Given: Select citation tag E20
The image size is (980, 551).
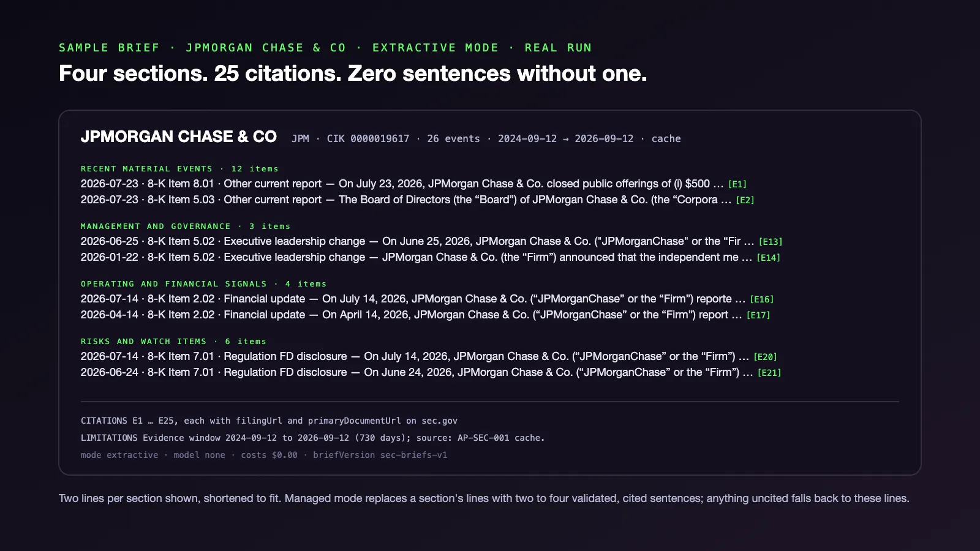Looking at the screenshot, I should (x=765, y=357).
